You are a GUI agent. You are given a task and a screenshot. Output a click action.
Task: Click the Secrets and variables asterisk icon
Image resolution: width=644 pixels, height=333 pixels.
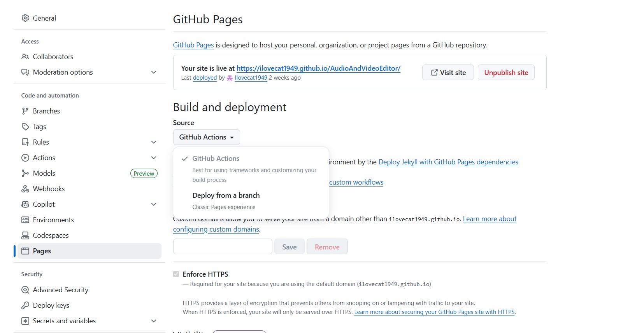tap(25, 321)
